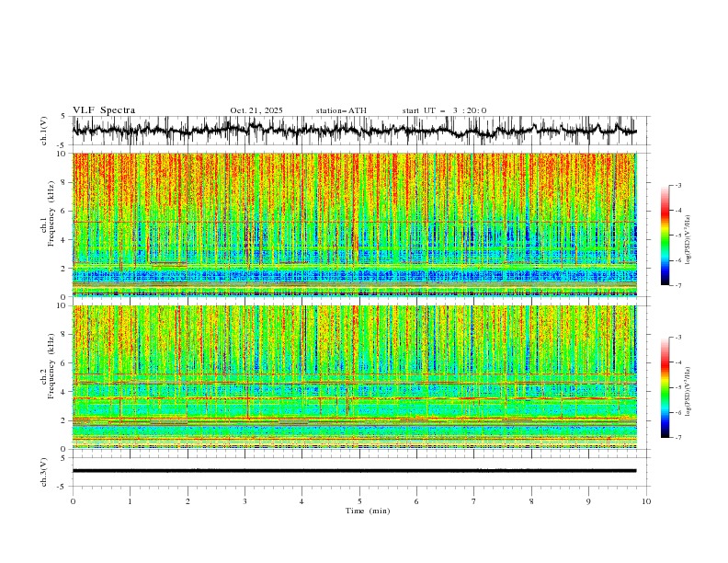Click the "-6" label on the ch.2 colorbar

(x=678, y=412)
